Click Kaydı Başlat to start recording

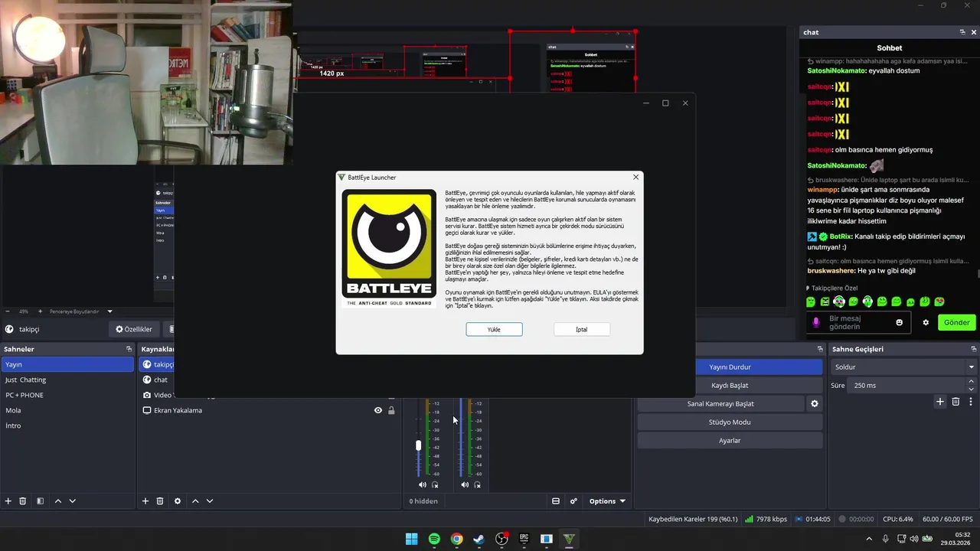(730, 385)
